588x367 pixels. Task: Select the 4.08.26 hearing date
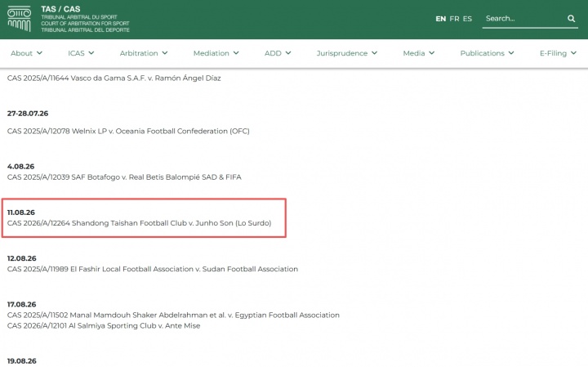20,166
